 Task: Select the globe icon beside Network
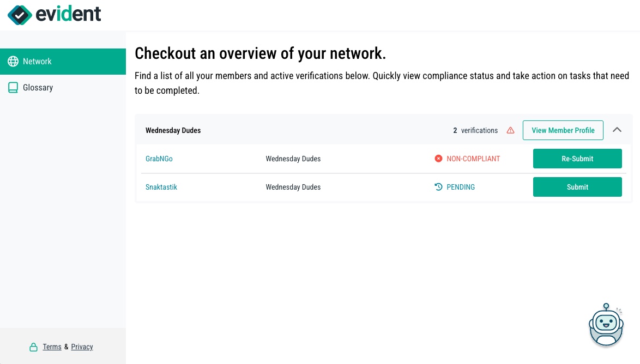click(x=13, y=61)
